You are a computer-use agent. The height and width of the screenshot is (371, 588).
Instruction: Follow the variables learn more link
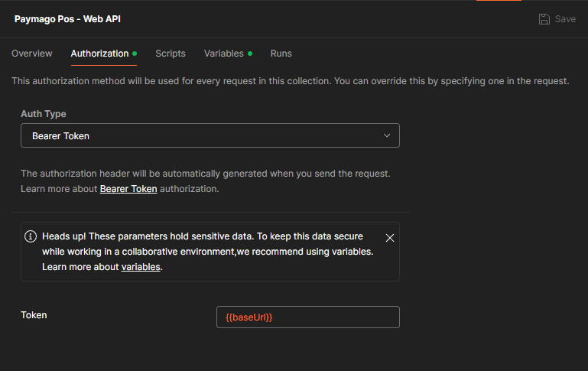(141, 267)
